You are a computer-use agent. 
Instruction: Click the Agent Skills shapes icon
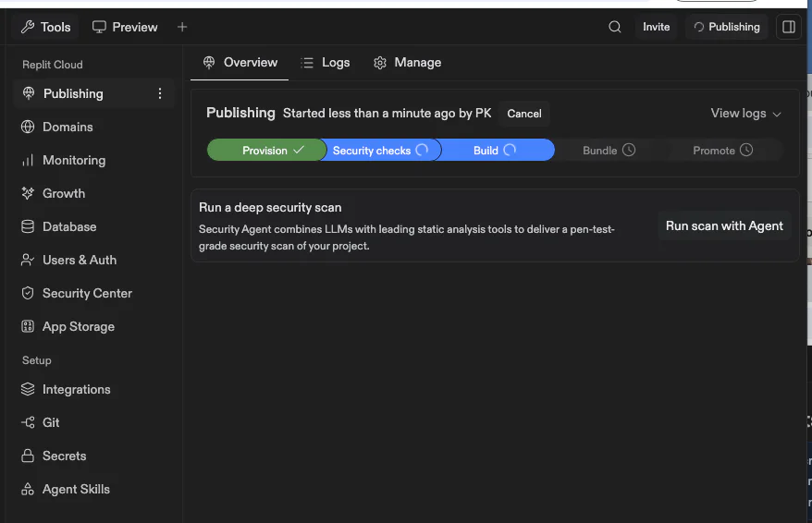pyautogui.click(x=28, y=490)
